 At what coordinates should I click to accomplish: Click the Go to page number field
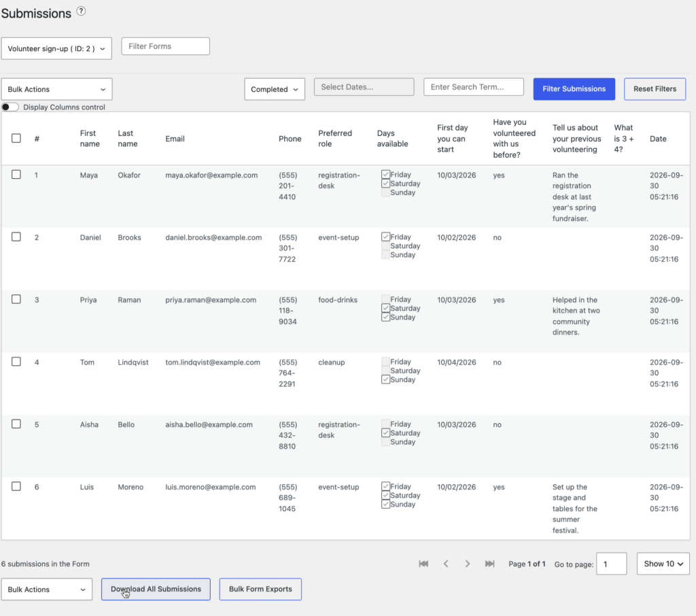[x=611, y=564]
